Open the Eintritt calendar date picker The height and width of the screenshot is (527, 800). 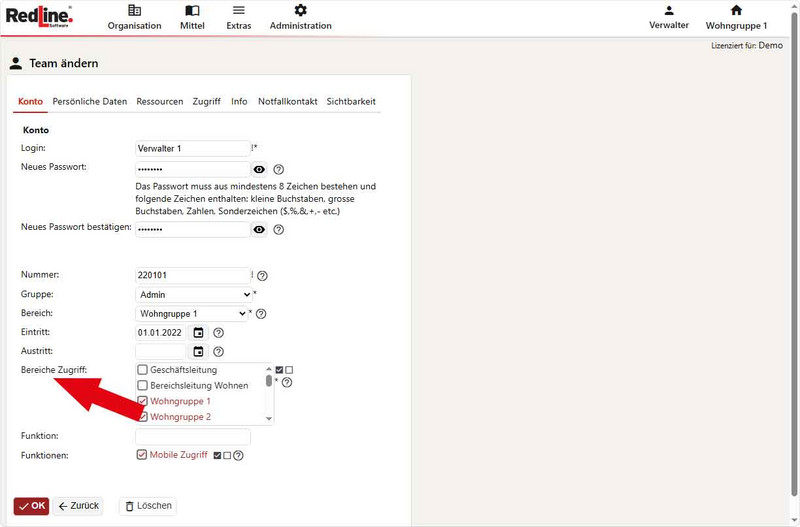pos(198,332)
